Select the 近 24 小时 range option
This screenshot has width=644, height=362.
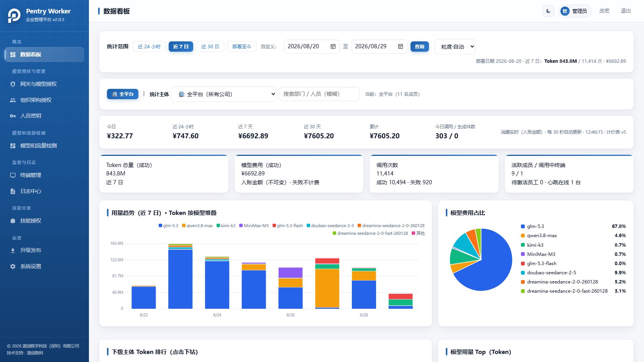tap(149, 47)
